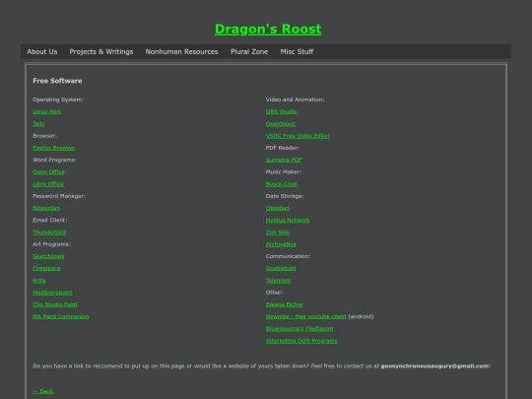Click the Music Maker: label

tap(284, 172)
